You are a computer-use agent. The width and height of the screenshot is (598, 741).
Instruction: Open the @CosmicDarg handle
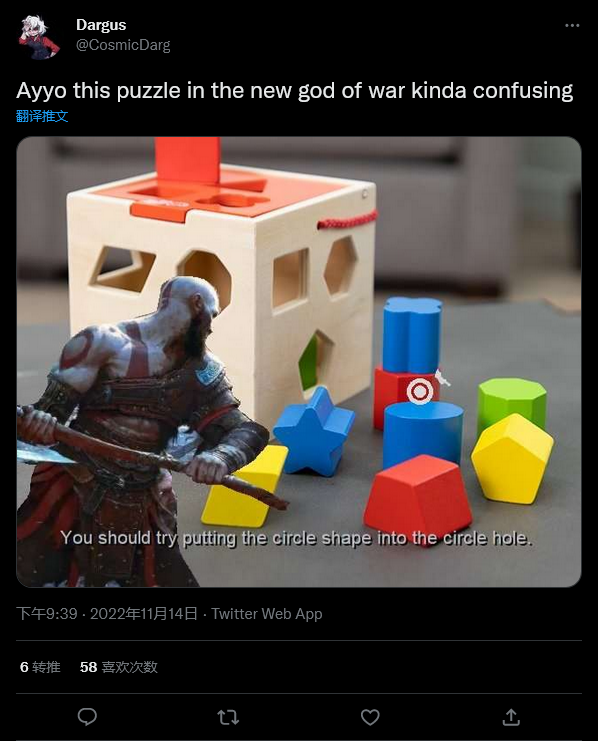point(123,45)
